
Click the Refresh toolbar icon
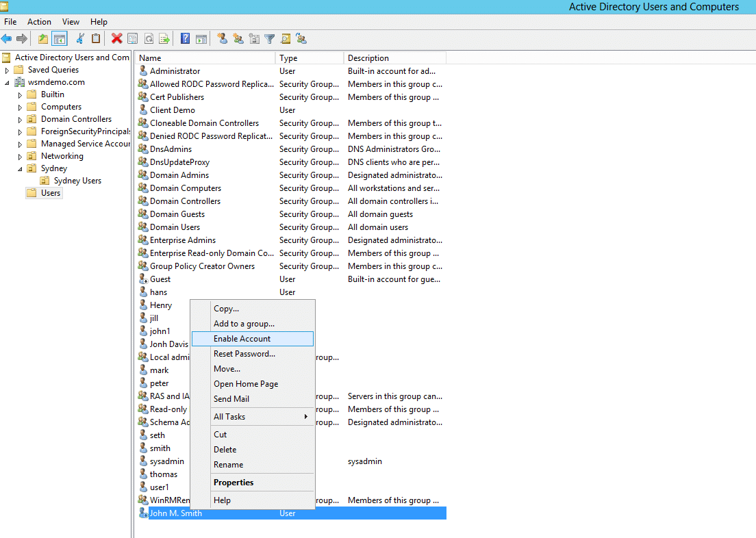pyautogui.click(x=149, y=38)
